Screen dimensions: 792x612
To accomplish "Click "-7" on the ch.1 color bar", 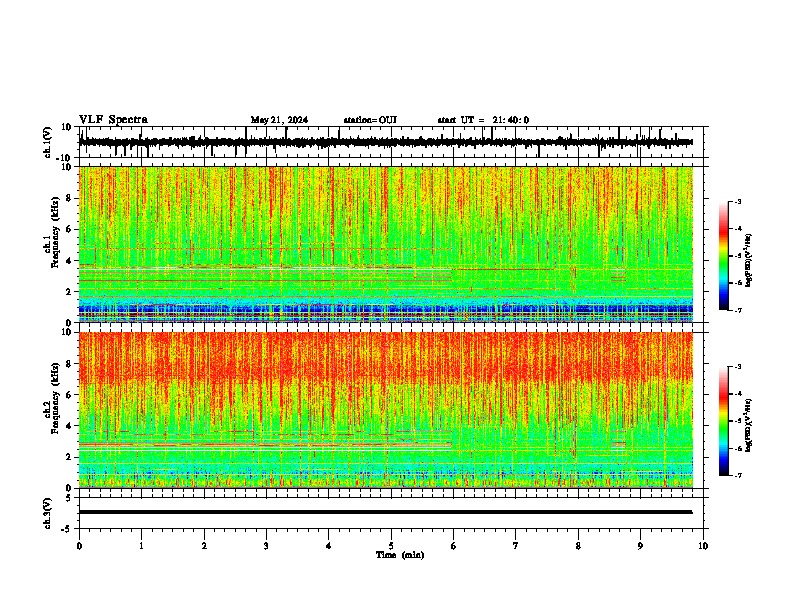I will click(738, 310).
